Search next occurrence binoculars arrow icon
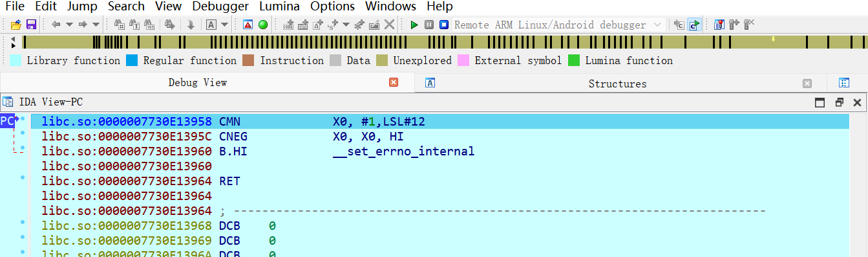 169,25
